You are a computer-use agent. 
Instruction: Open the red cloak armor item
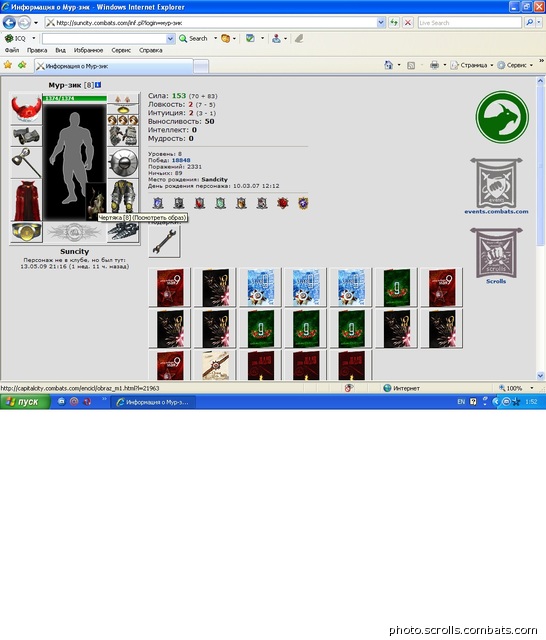click(26, 200)
